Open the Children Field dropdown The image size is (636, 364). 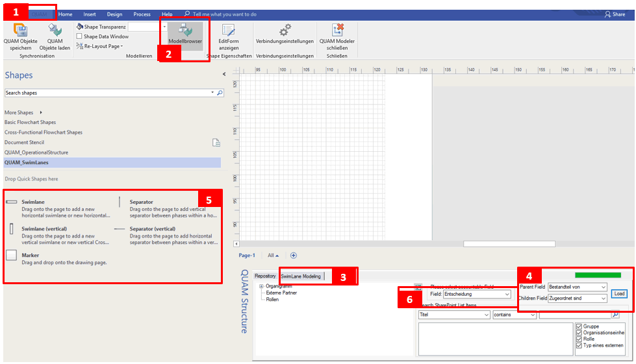pyautogui.click(x=577, y=298)
